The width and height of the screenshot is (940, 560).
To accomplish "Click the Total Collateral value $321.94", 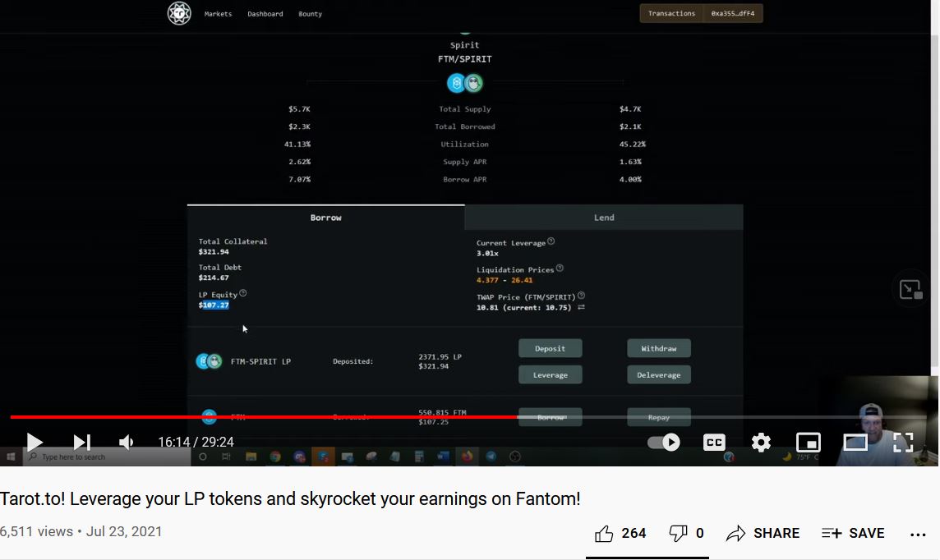I will click(x=214, y=251).
